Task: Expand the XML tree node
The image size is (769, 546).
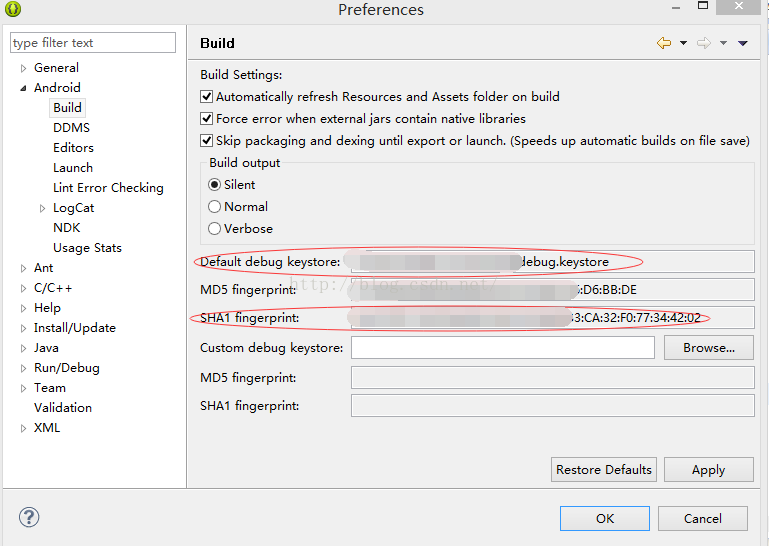Action: coord(23,428)
